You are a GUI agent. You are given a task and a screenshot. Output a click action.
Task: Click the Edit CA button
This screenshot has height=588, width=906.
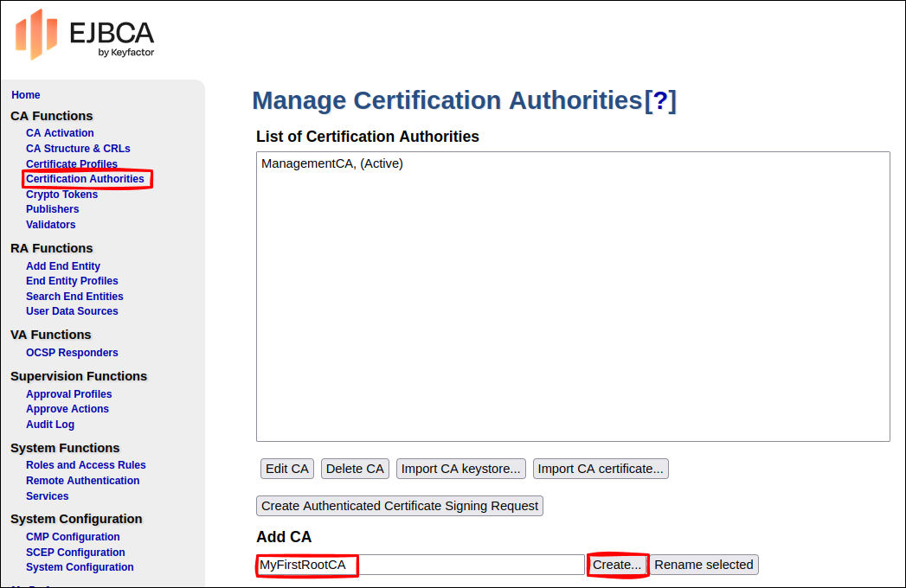287,469
